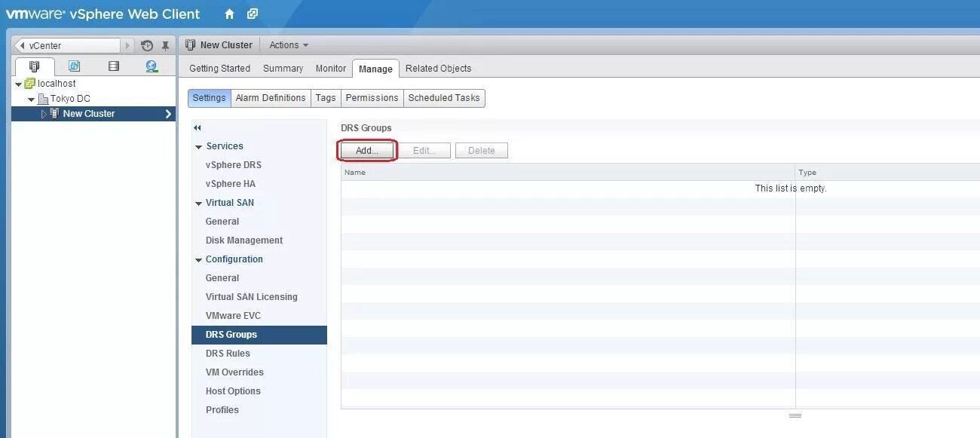Expand the New Cluster tree node
980x438 pixels.
44,114
